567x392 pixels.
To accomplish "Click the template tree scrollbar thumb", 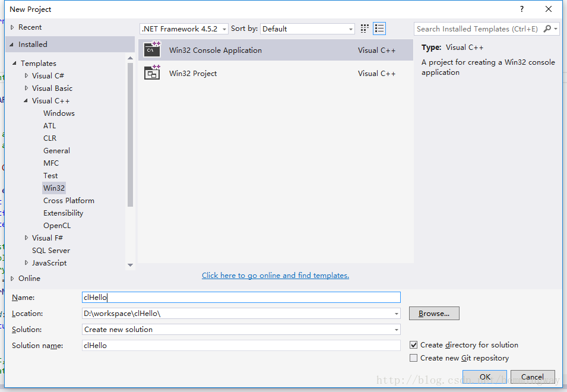I will 130,134.
